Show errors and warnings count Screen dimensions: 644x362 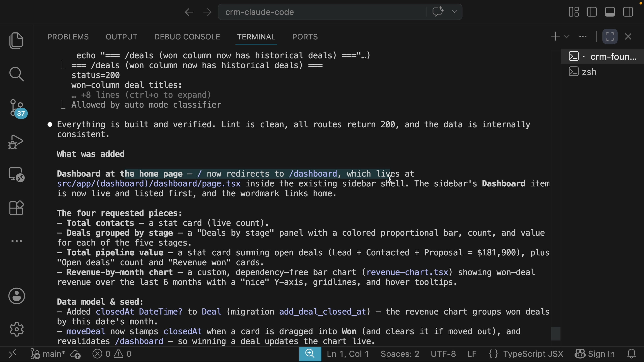pos(112,354)
